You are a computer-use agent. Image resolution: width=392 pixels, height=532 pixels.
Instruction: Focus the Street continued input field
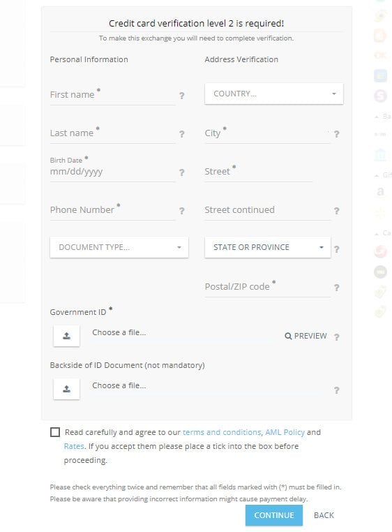268,210
